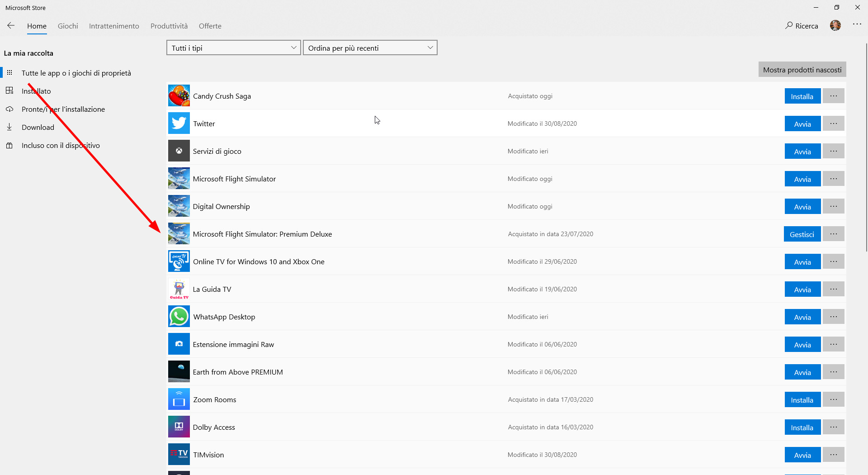The image size is (868, 475).
Task: Click the Earth from Above PREMIUM icon
Action: (179, 372)
